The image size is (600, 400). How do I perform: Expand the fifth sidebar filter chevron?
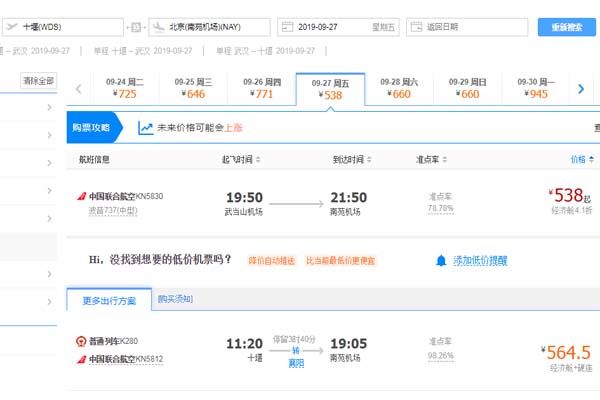[x=49, y=219]
